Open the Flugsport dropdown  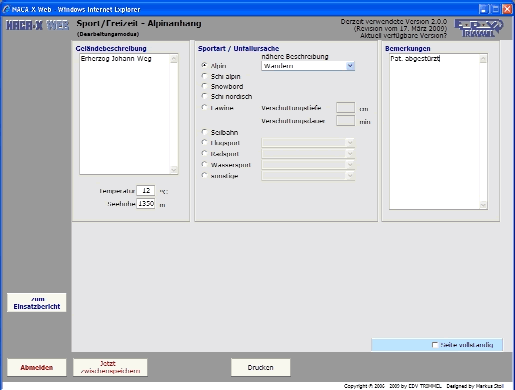coord(308,143)
